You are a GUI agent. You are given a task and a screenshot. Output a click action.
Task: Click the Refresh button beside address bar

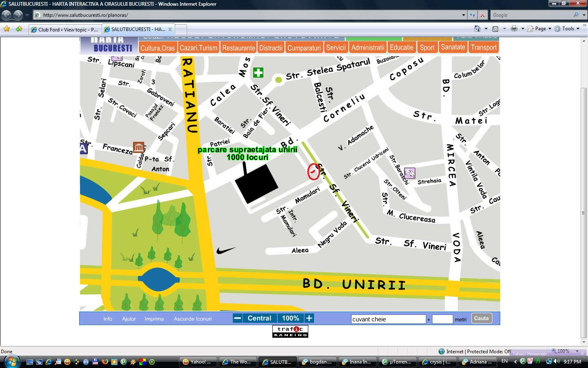click(x=472, y=15)
